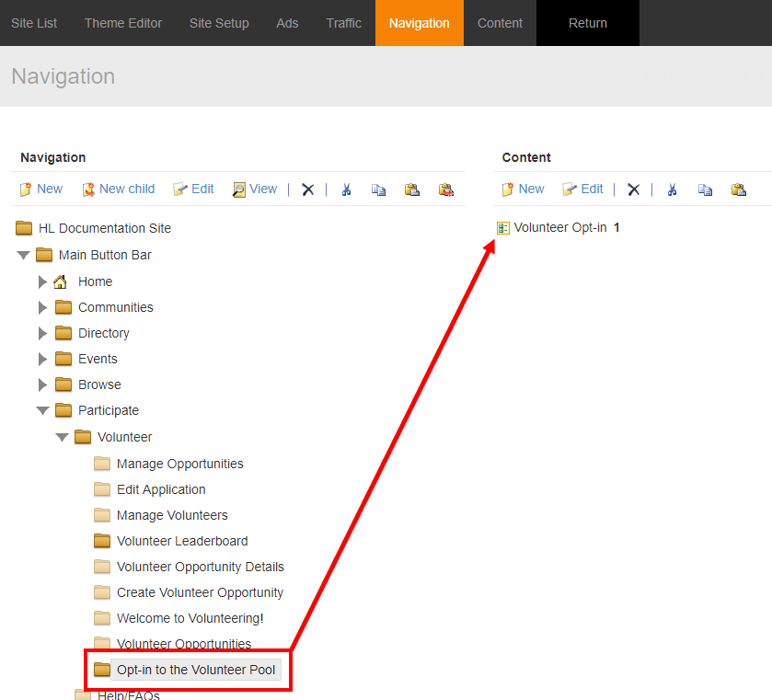The width and height of the screenshot is (772, 700).
Task: Click the Volunteer folder icon
Action: click(83, 437)
